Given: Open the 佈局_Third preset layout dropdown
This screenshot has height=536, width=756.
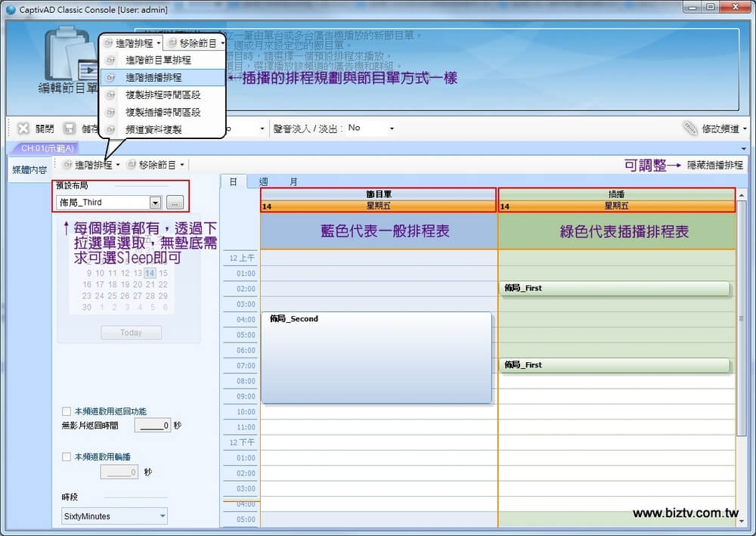Looking at the screenshot, I should pos(155,203).
